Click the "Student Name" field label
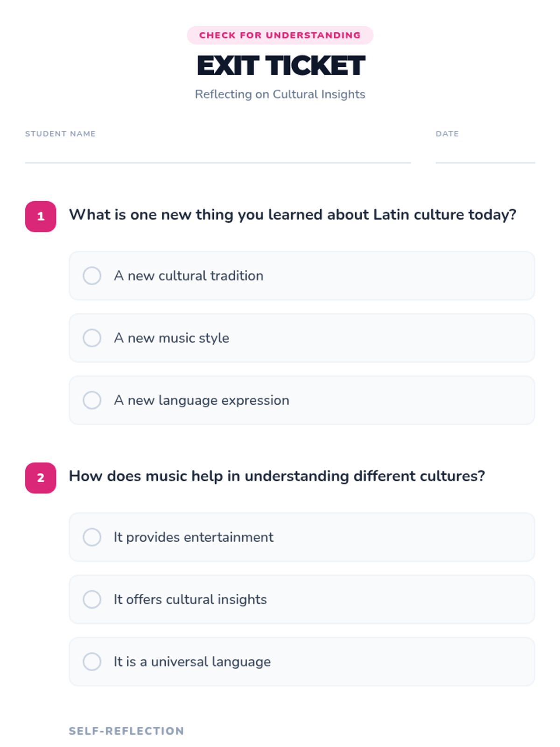Viewport: 560px width, 747px height. pyautogui.click(x=60, y=134)
